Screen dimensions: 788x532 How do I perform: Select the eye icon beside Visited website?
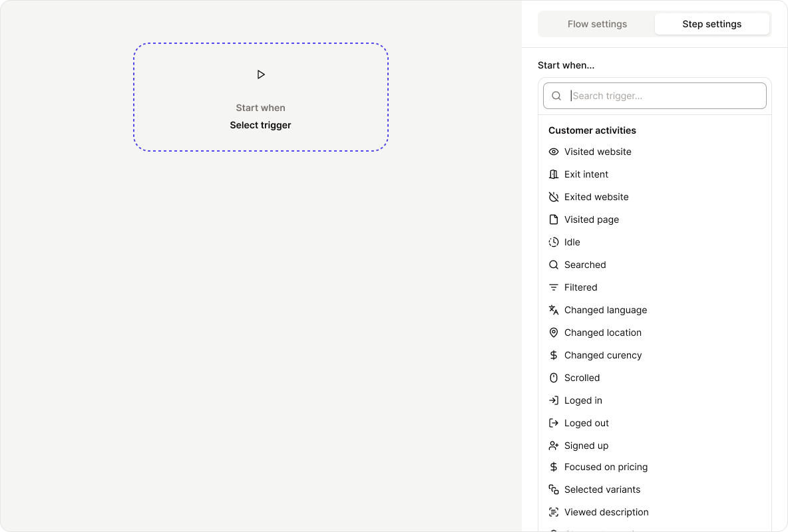tap(554, 152)
